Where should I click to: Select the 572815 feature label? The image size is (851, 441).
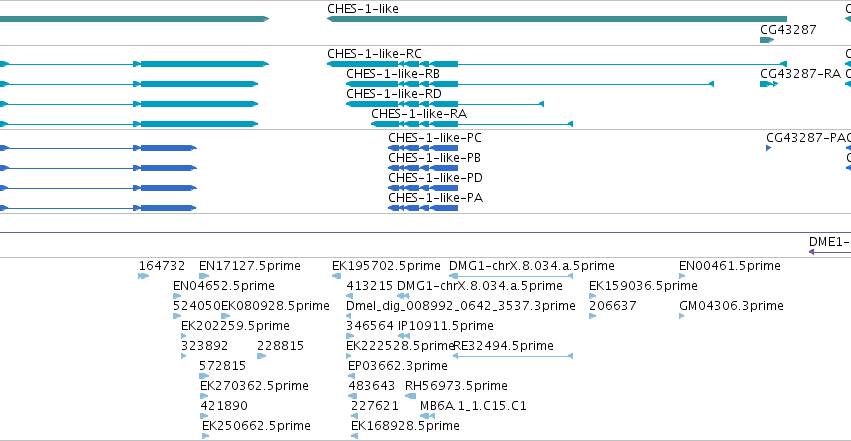(x=223, y=366)
